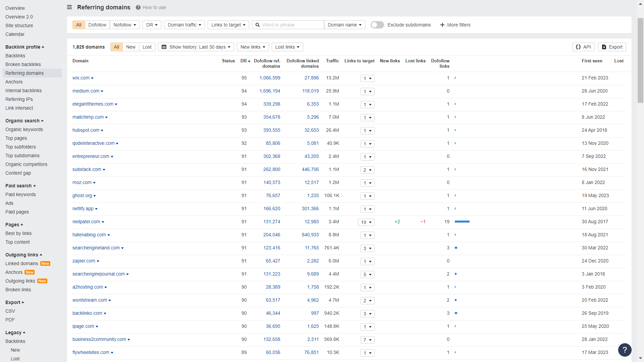
Task: Click the DR column sort arrow
Action: point(249,61)
